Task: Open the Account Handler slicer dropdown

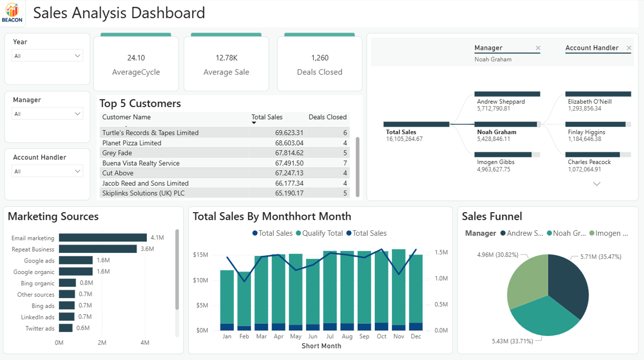Action: tap(47, 171)
